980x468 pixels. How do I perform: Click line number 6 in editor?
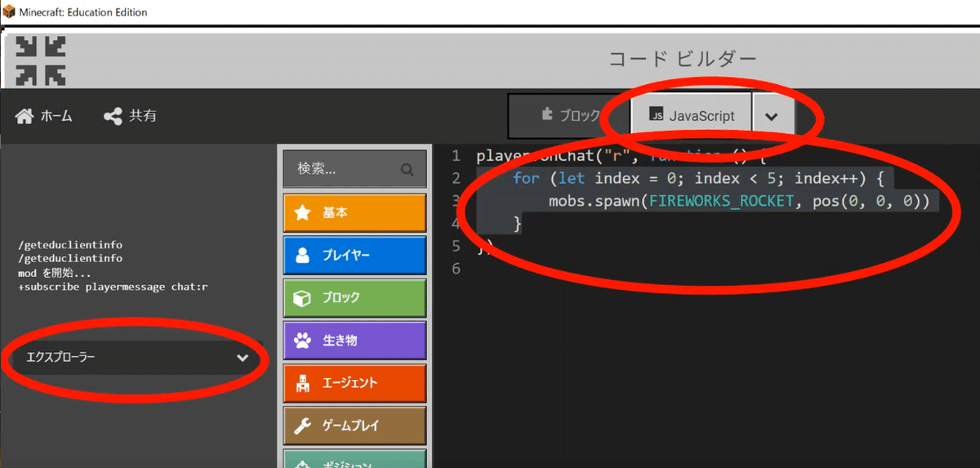pos(456,269)
